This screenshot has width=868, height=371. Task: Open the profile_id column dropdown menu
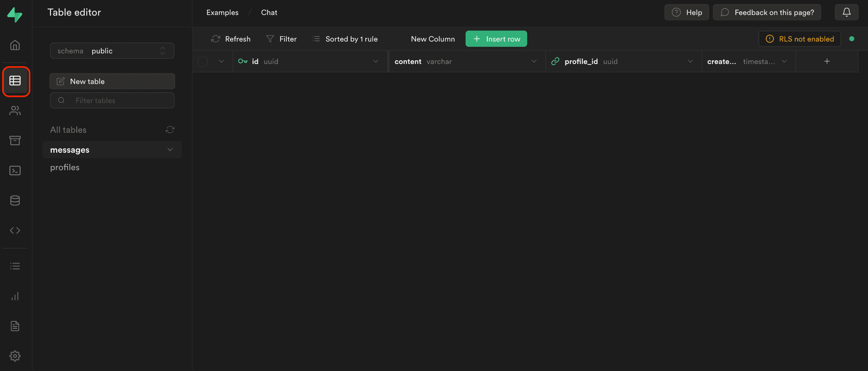tap(690, 61)
